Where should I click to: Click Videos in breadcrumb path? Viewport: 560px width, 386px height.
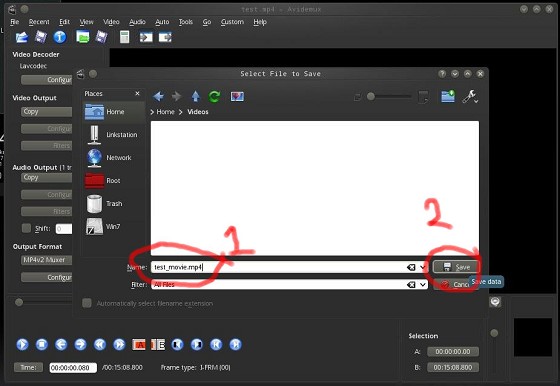click(198, 112)
